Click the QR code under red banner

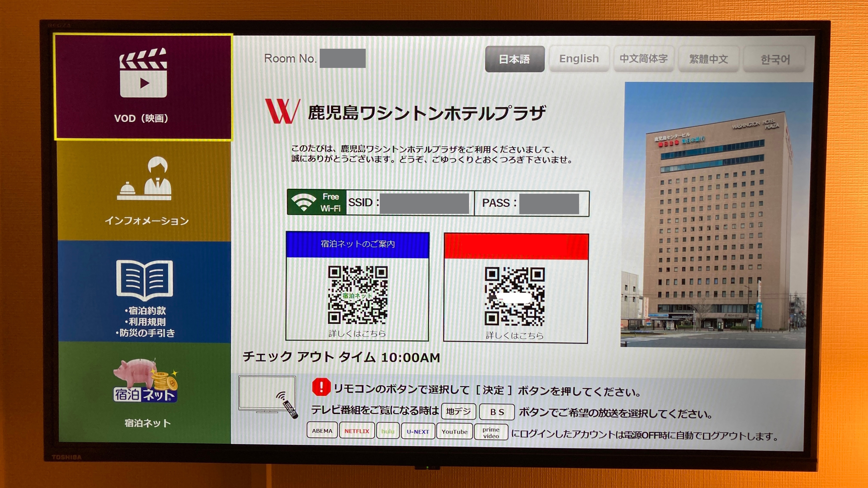coord(514,296)
